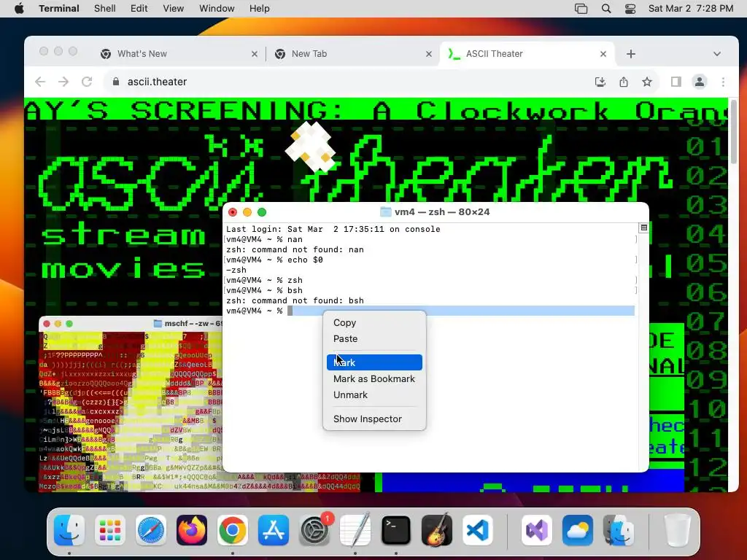Viewport: 747px width, 560px height.
Task: Open the cloud weather app in Dock
Action: coord(578,530)
